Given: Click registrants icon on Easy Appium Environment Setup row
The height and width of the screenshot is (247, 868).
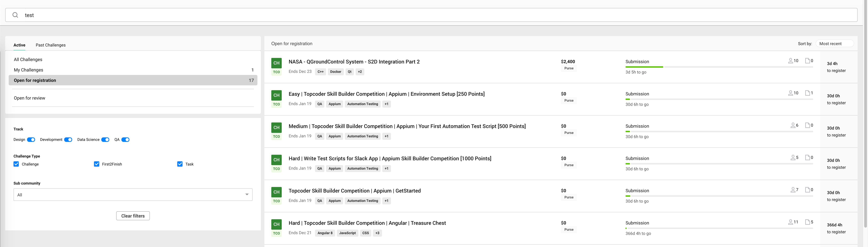Looking at the screenshot, I should (790, 93).
